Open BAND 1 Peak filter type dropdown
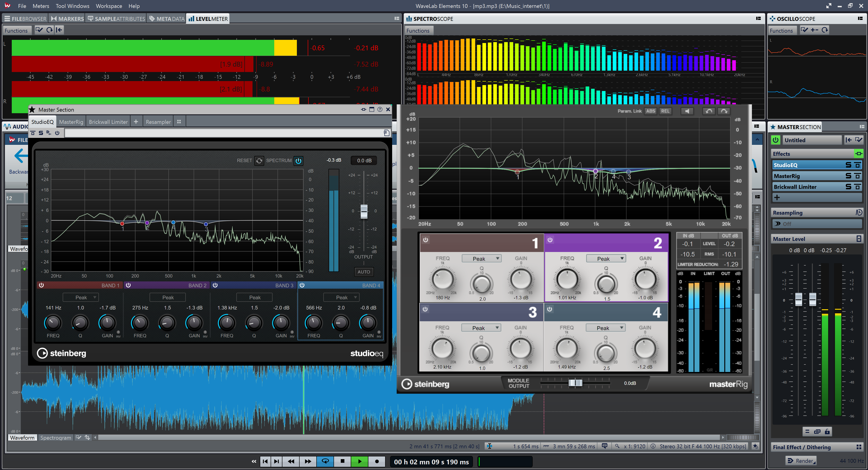The height and width of the screenshot is (470, 868). [x=81, y=297]
